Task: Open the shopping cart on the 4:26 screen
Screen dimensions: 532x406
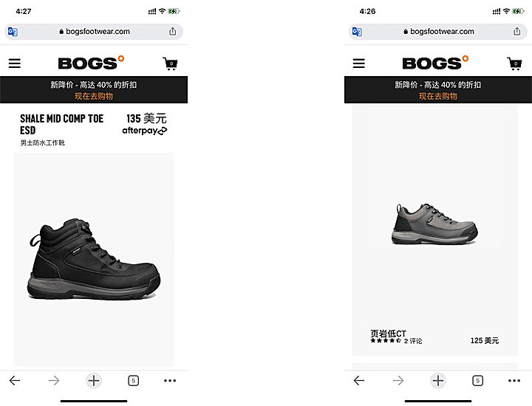Action: tap(514, 63)
